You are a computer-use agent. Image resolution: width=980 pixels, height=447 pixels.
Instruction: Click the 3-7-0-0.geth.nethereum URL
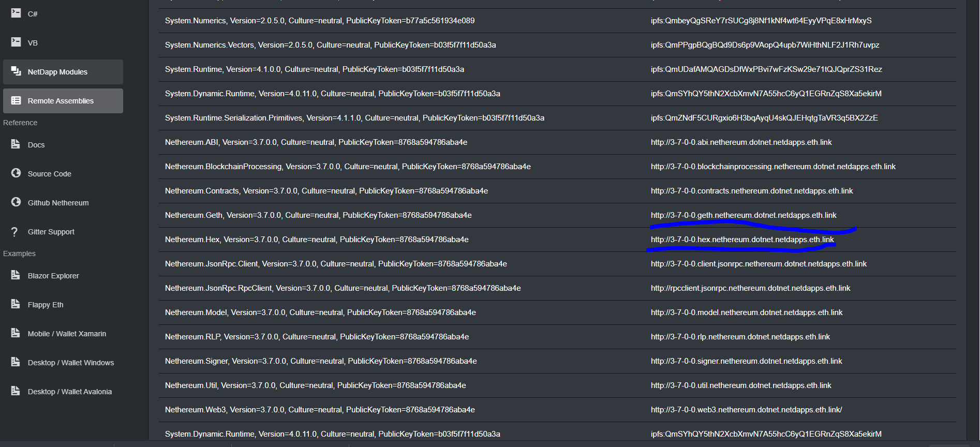(x=744, y=215)
